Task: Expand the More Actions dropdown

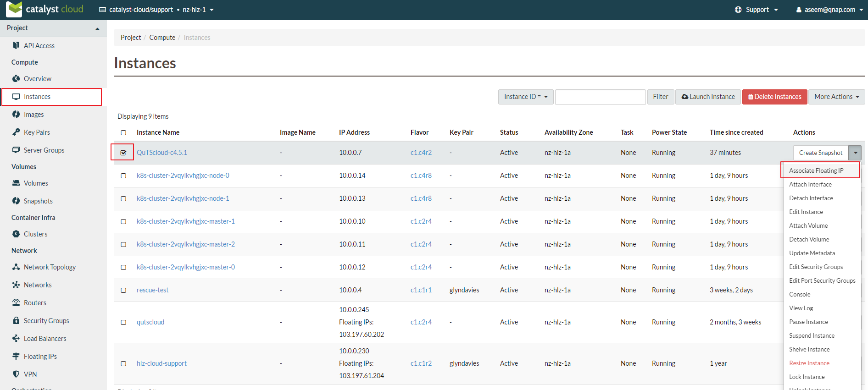Action: click(836, 97)
